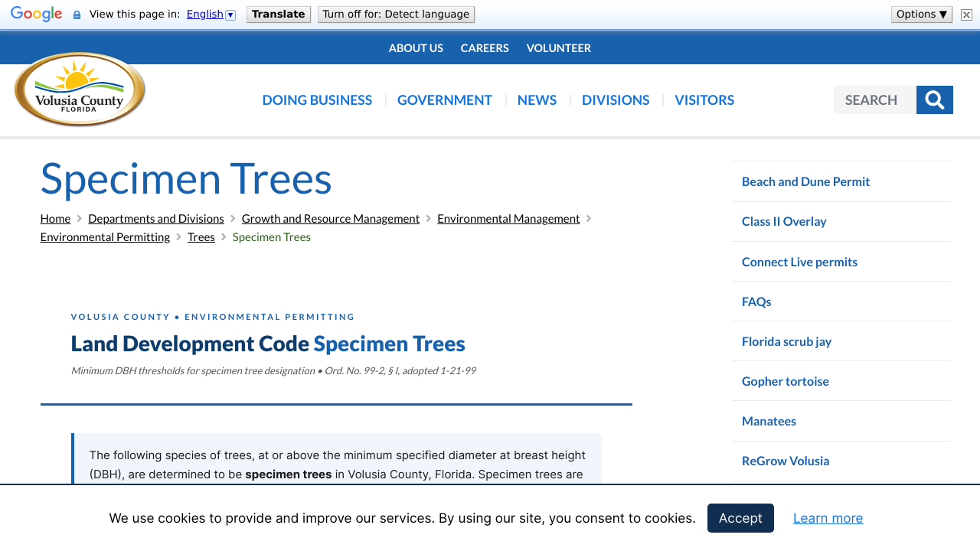Click the lock icon in translate bar
This screenshot has width=980, height=551.
(77, 15)
